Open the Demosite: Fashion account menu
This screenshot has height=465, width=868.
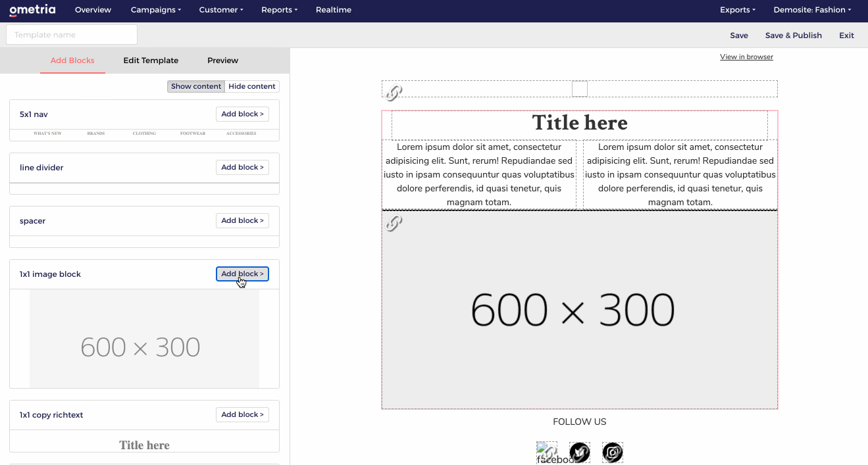coord(812,10)
